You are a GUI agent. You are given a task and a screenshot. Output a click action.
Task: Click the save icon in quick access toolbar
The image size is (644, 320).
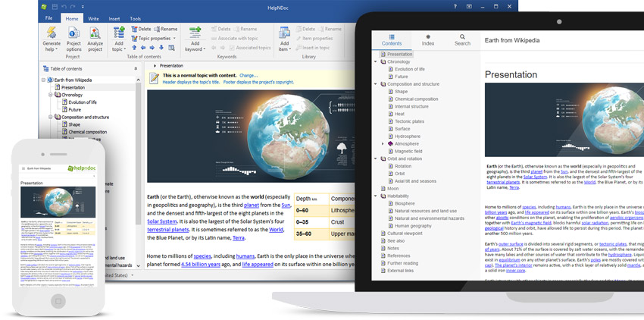55,7
